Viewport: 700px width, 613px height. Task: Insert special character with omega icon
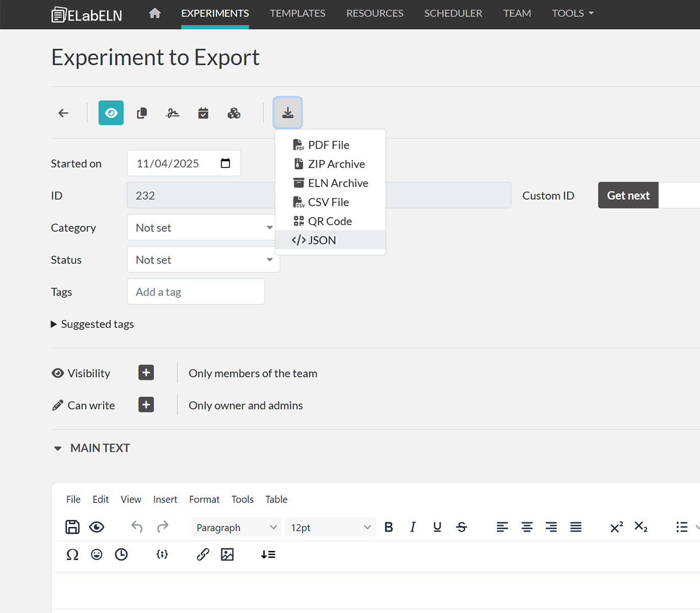[x=73, y=554]
